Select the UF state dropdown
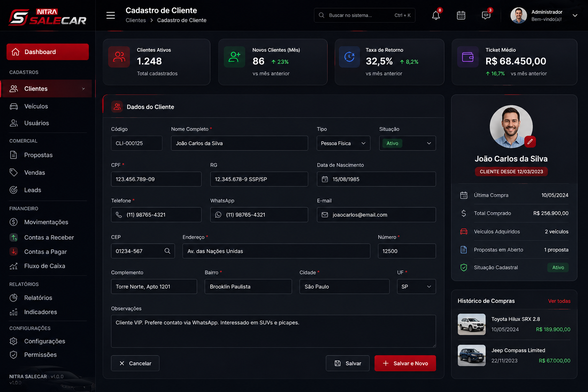Screen dimensions: 588x392 pyautogui.click(x=416, y=286)
